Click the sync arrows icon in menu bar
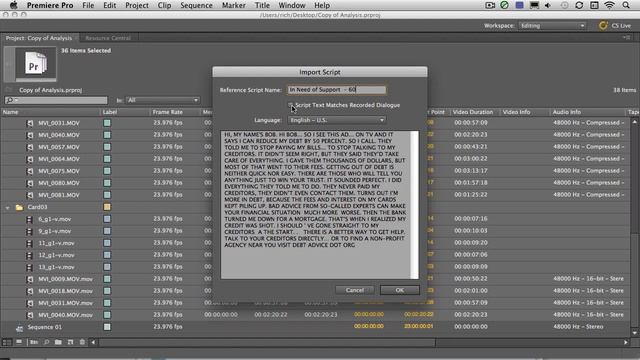 (579, 5)
